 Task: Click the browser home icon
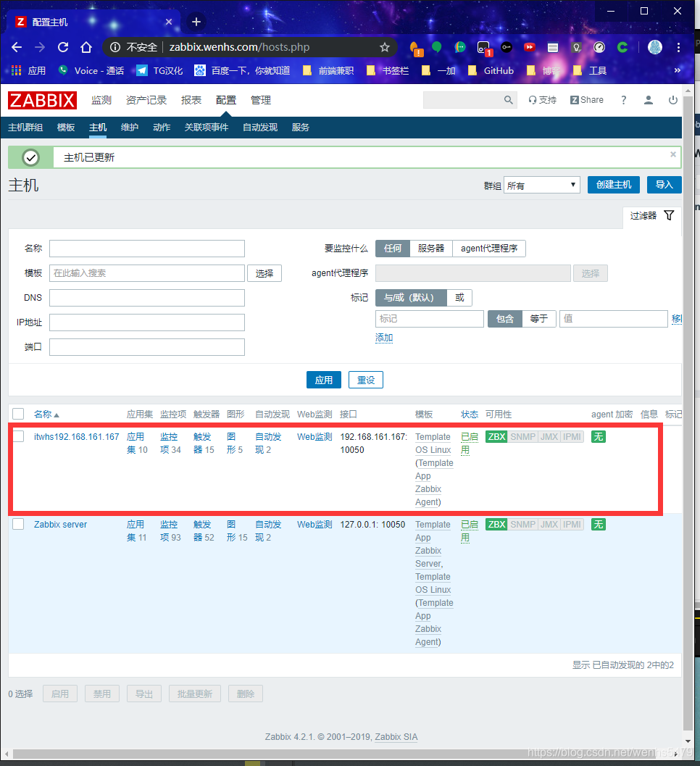click(86, 47)
